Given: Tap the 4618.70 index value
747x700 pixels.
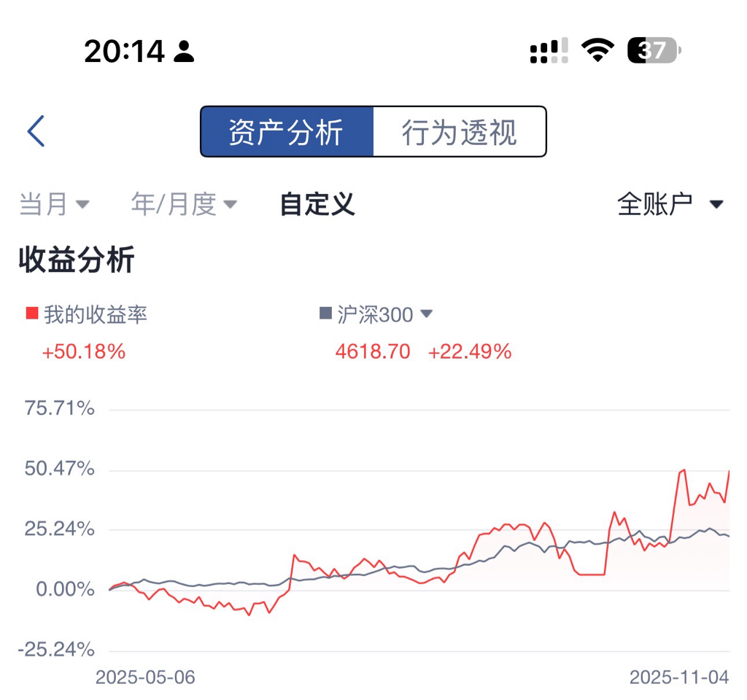Looking at the screenshot, I should pyautogui.click(x=373, y=352).
